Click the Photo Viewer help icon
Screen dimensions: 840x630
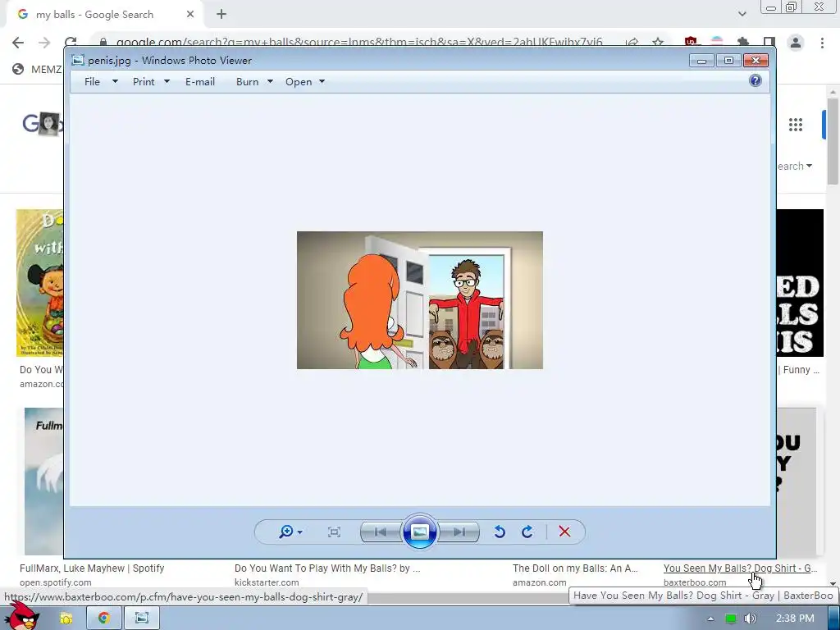[756, 80]
